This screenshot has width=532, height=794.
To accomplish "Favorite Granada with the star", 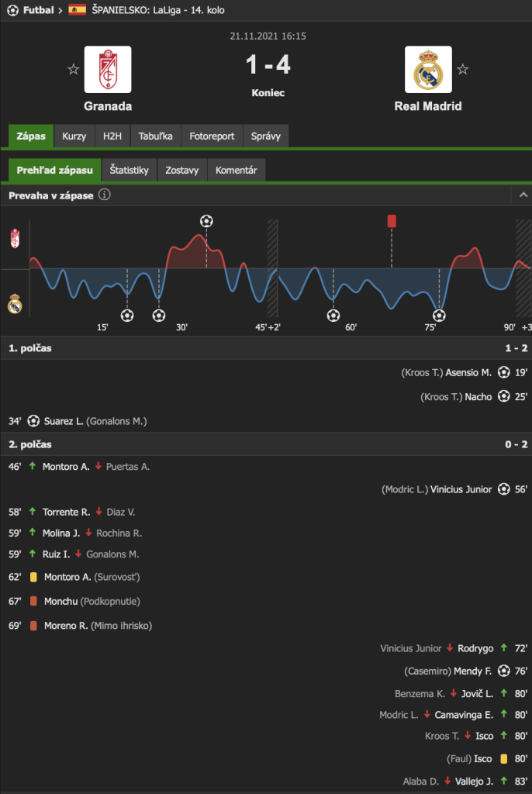I will coord(73,69).
